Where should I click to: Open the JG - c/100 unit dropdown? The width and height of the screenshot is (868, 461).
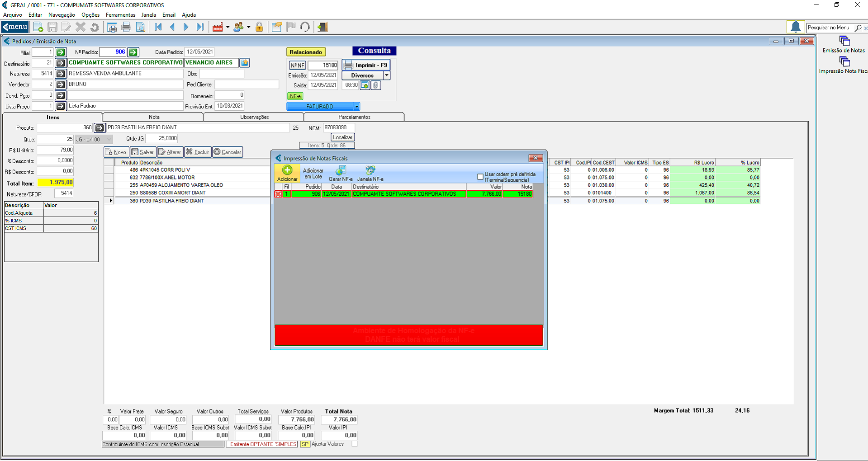coord(109,140)
